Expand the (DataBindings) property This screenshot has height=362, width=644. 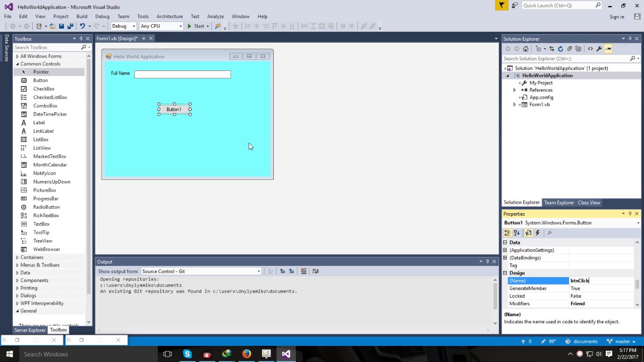click(x=505, y=258)
